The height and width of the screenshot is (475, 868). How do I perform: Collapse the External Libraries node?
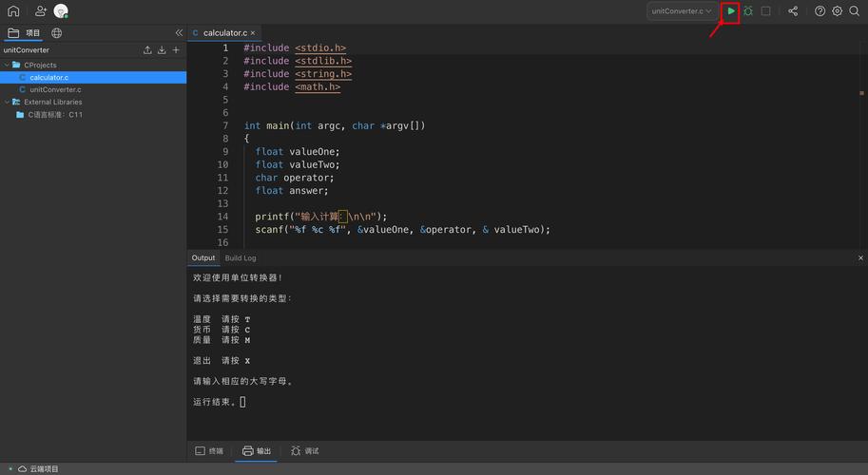point(8,102)
